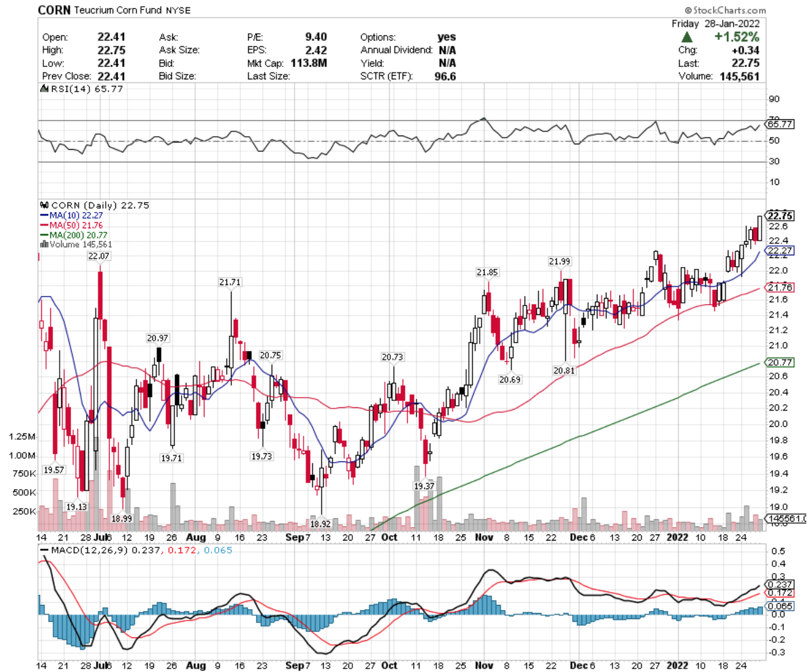
Task: Click the small icon before RSI(14)
Action: tap(44, 89)
